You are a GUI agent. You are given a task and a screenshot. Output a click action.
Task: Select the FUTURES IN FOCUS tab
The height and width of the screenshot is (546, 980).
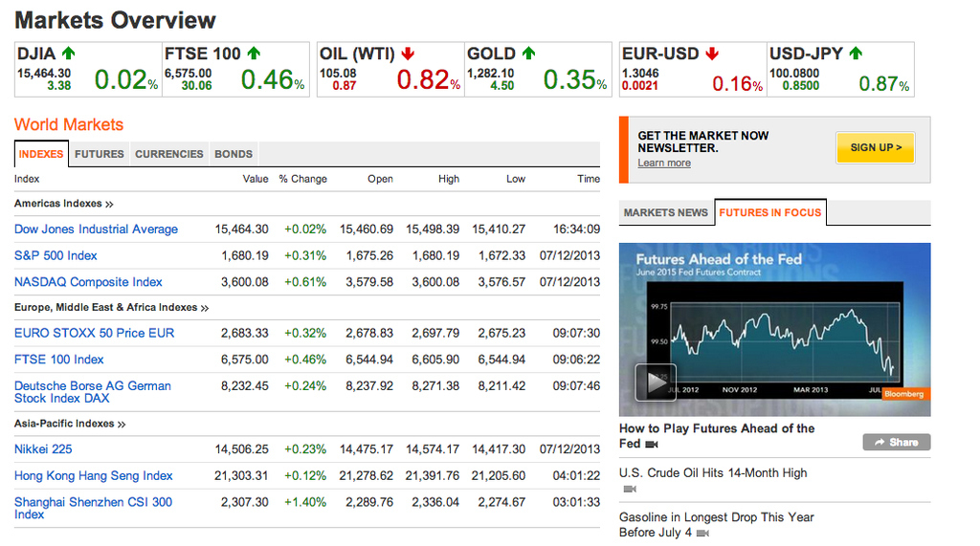click(770, 213)
